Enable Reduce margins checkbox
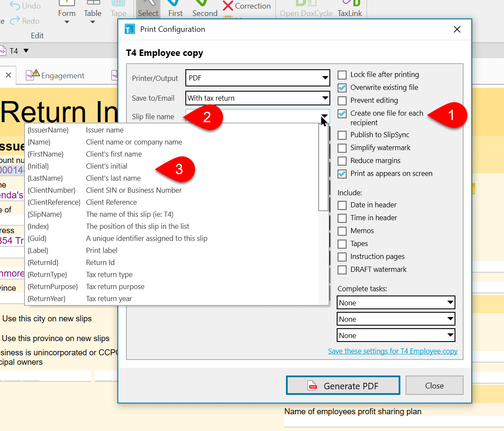The width and height of the screenshot is (504, 431). point(342,161)
